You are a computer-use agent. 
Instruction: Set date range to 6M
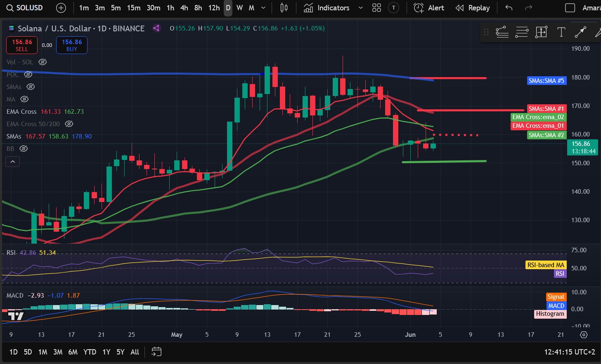(x=73, y=352)
